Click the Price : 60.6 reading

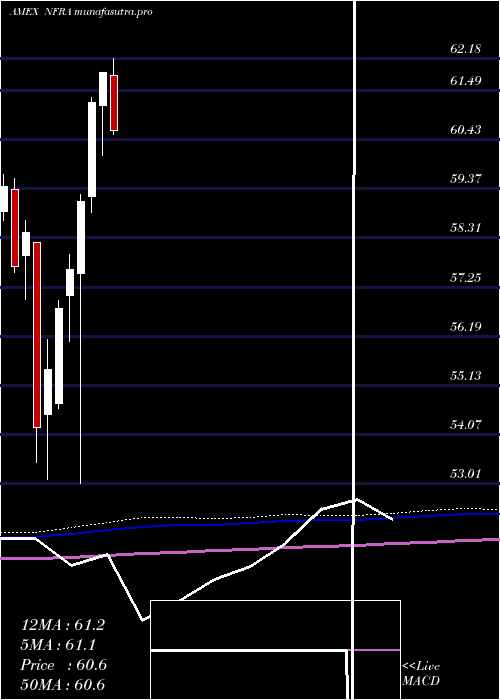coord(63,665)
